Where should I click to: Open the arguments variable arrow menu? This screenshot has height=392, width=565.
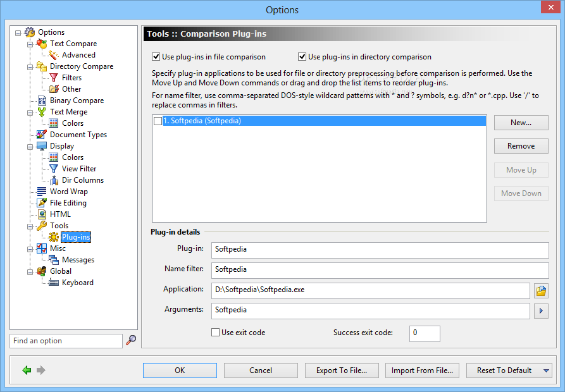pos(541,311)
